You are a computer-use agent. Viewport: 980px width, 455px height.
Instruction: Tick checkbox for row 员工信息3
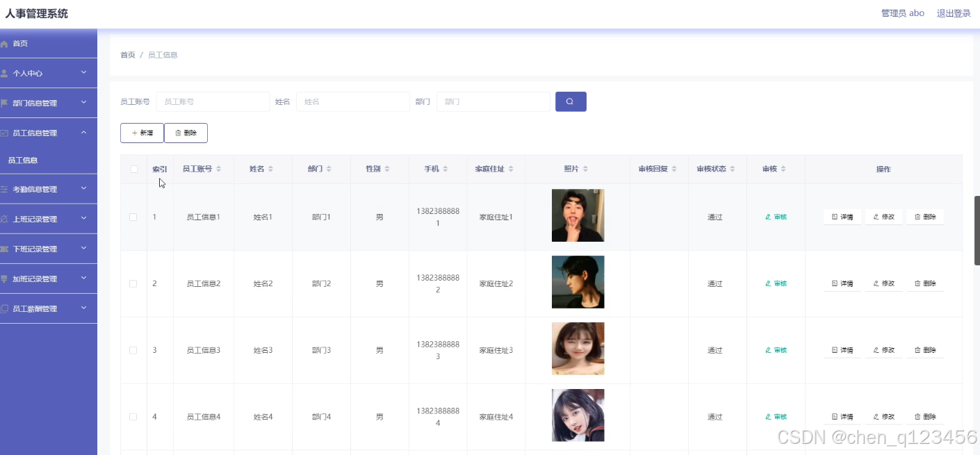click(x=133, y=350)
